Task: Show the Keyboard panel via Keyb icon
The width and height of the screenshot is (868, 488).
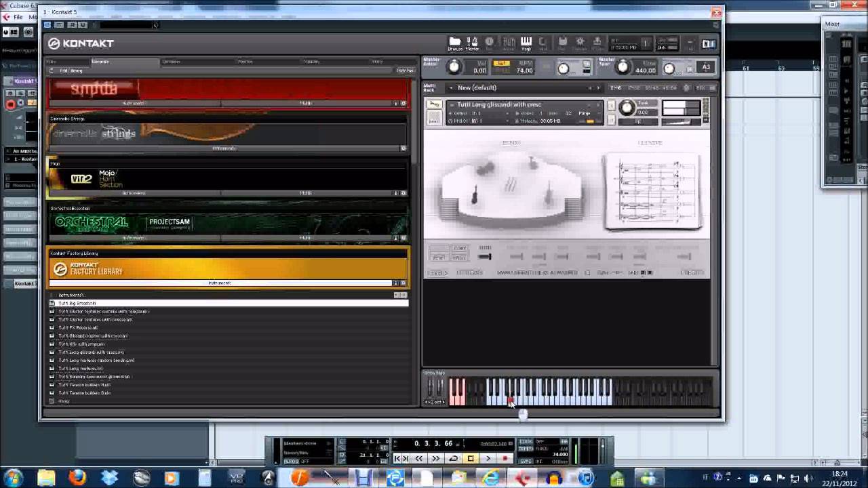Action: click(x=526, y=43)
